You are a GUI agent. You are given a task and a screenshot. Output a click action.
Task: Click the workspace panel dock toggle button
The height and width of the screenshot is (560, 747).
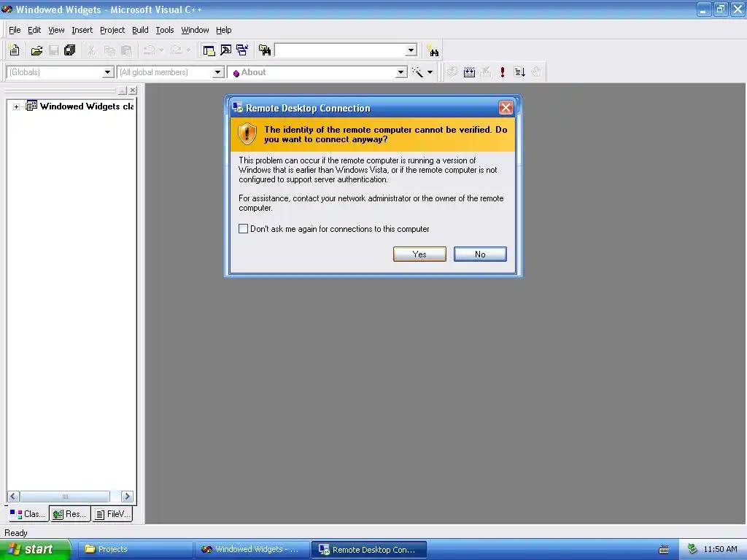(123, 90)
